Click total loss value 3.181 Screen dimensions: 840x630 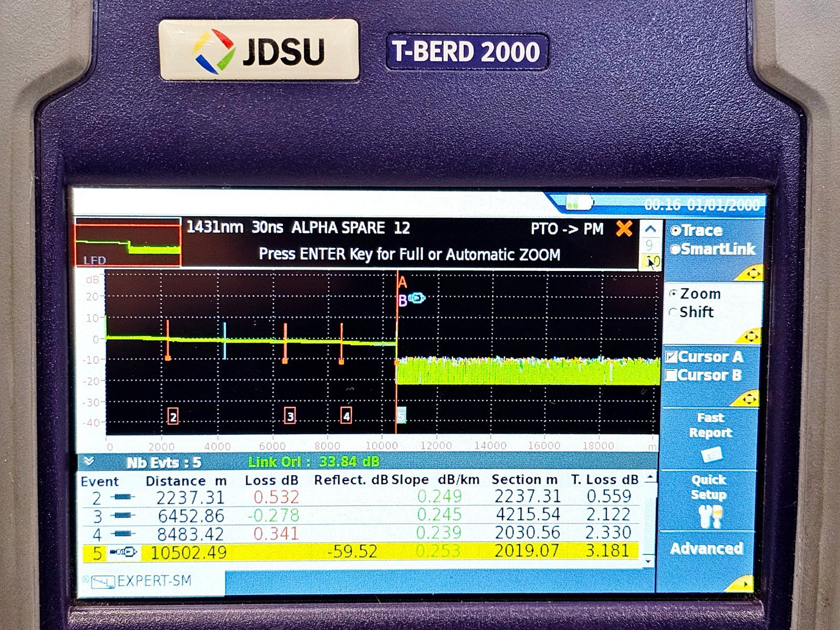pyautogui.click(x=608, y=550)
